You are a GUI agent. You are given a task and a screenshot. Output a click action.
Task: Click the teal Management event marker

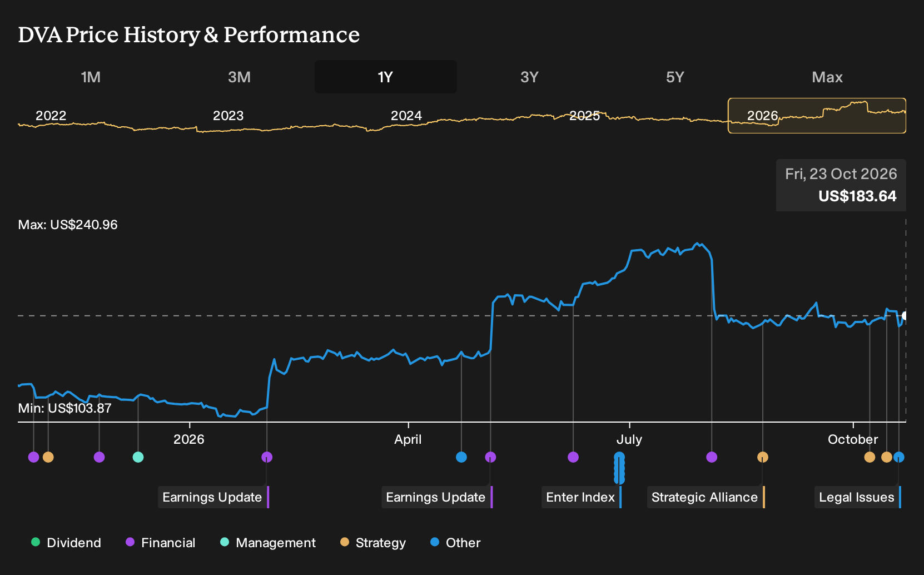coord(138,457)
